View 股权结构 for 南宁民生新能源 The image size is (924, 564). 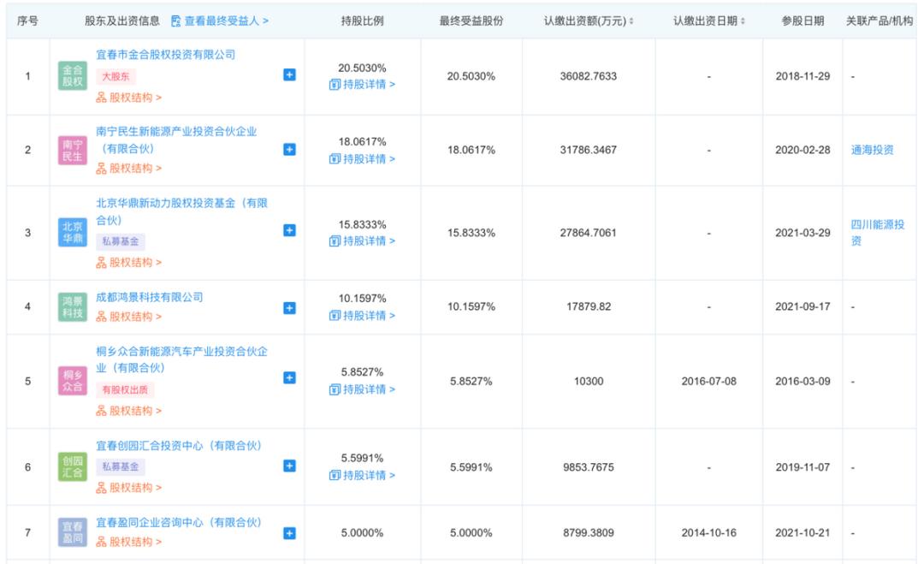click(x=129, y=168)
